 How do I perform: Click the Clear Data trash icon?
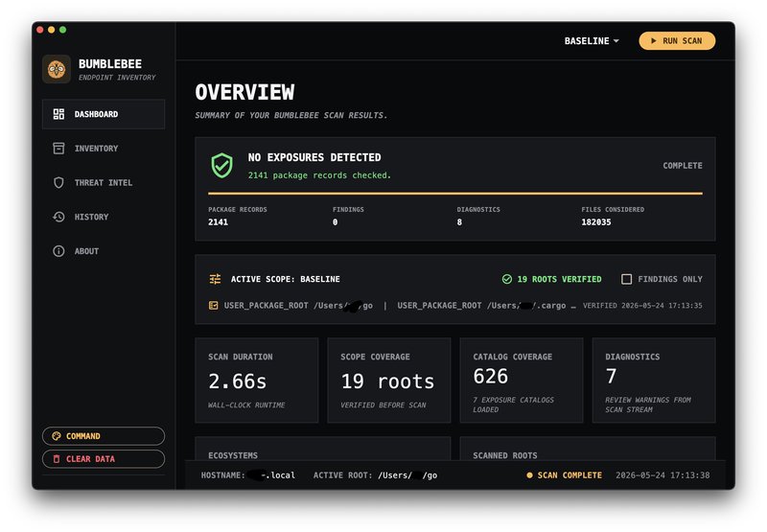[57, 459]
